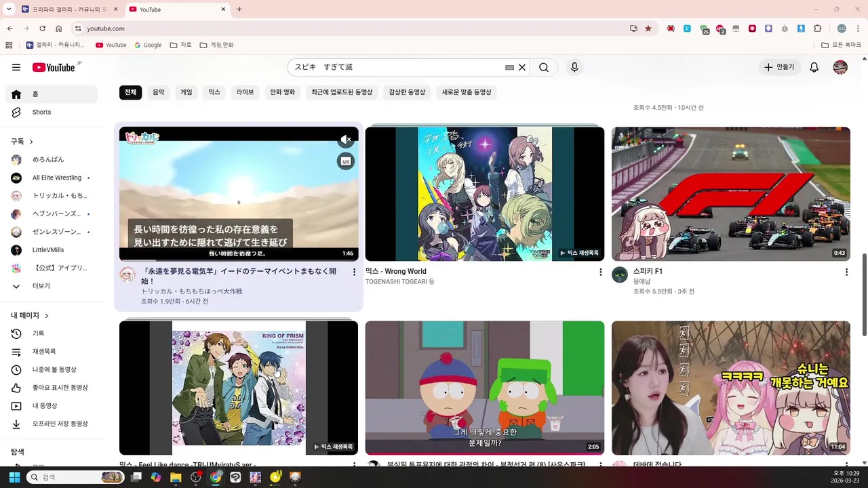This screenshot has width=868, height=488.
Task: Open All Elite Wrestling subscription
Action: click(x=52, y=178)
